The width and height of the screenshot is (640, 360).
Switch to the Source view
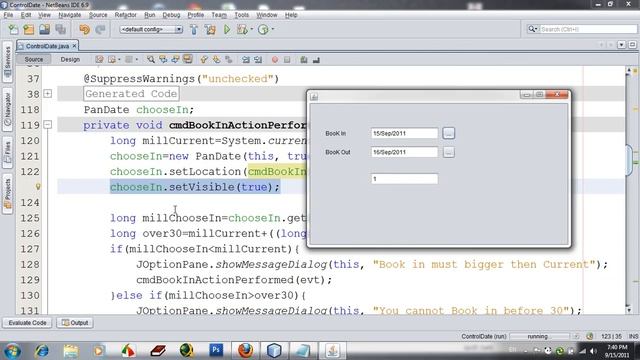[34, 60]
